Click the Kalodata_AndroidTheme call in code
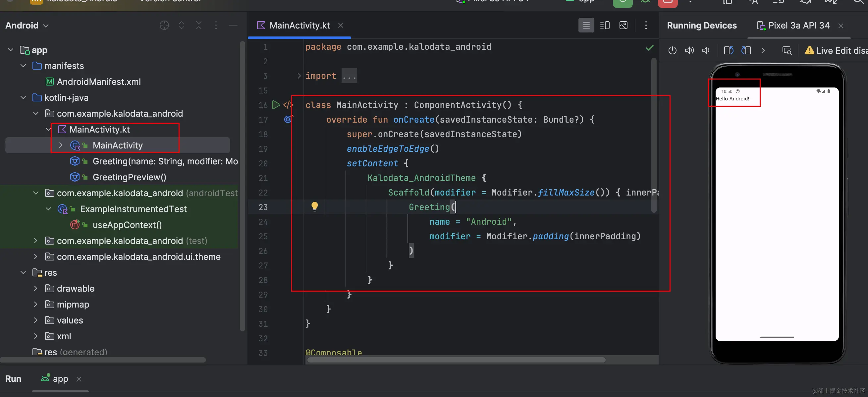The width and height of the screenshot is (868, 397). [x=421, y=178]
